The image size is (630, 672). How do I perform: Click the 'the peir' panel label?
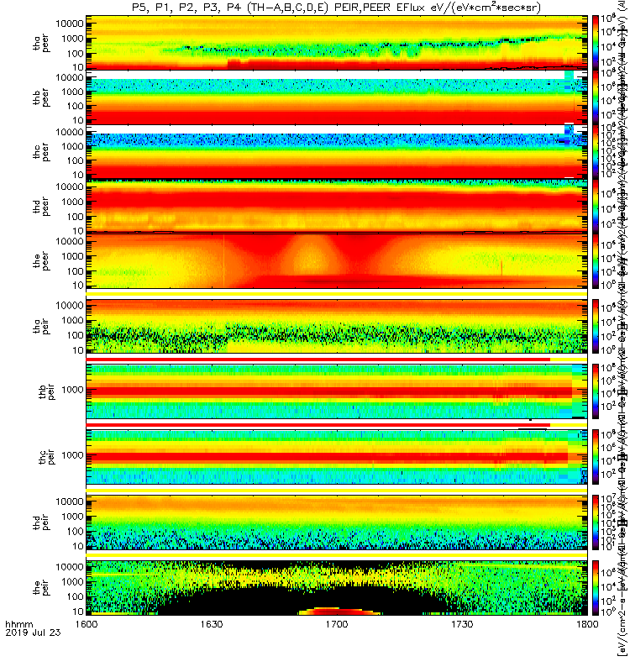[x=41, y=587]
